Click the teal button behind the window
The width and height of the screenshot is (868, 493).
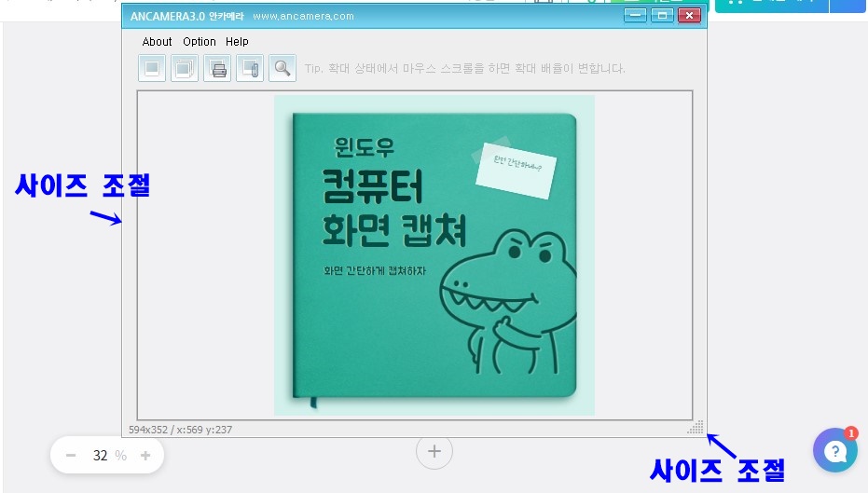[x=772, y=6]
